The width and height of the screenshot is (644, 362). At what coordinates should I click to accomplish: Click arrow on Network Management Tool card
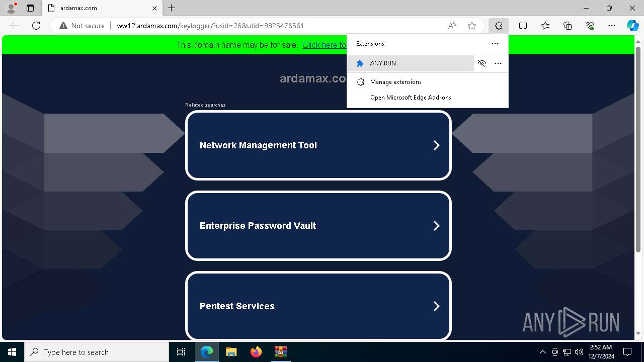point(436,145)
